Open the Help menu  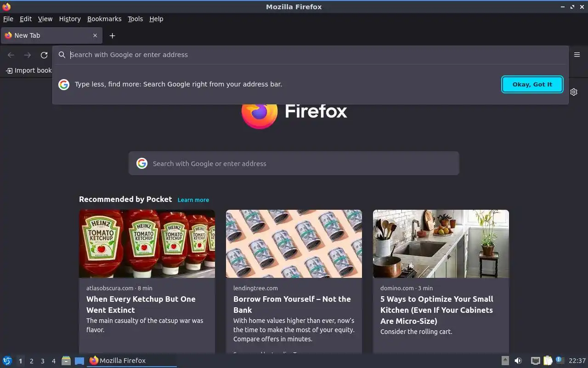156,19
